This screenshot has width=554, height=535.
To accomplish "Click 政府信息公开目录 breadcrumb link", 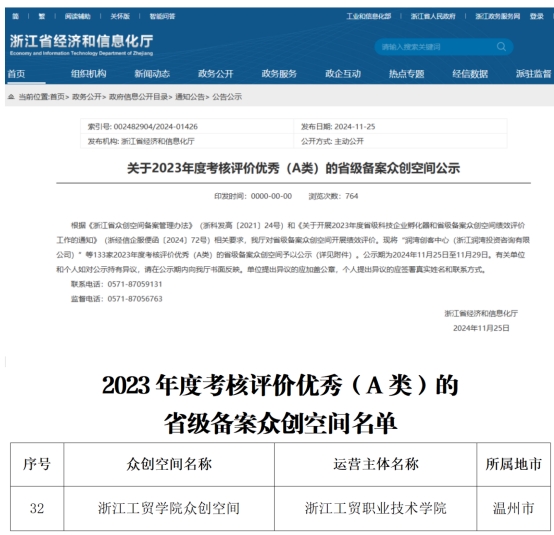I will coord(138,97).
